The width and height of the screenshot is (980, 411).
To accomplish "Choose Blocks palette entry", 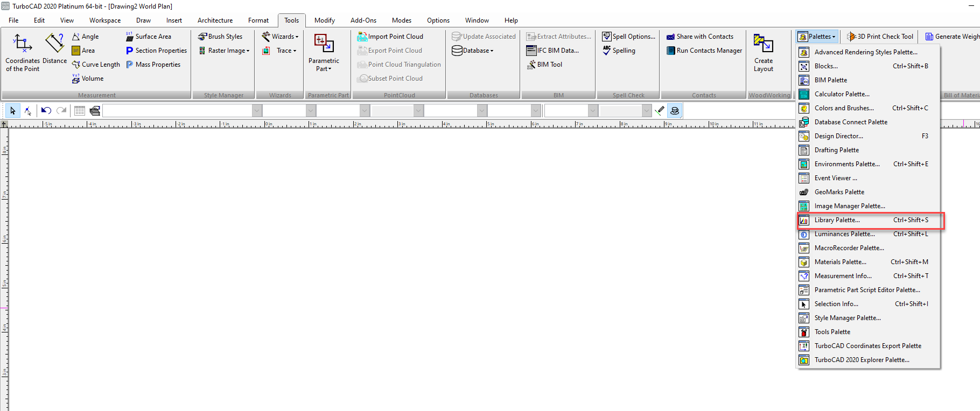I will coord(869,66).
